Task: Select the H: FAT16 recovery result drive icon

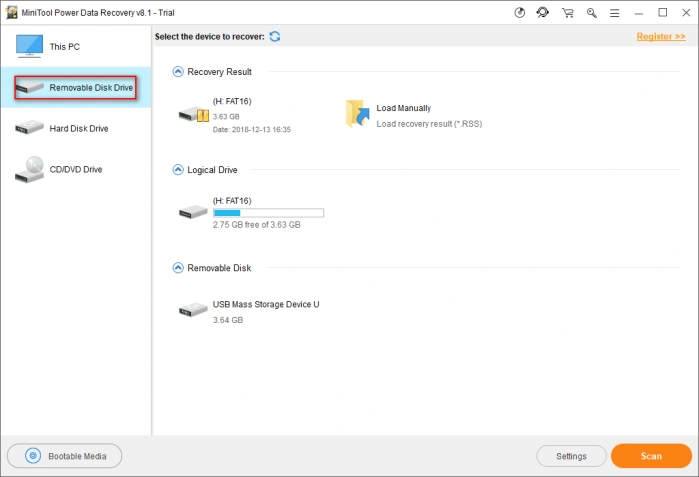Action: [x=193, y=115]
